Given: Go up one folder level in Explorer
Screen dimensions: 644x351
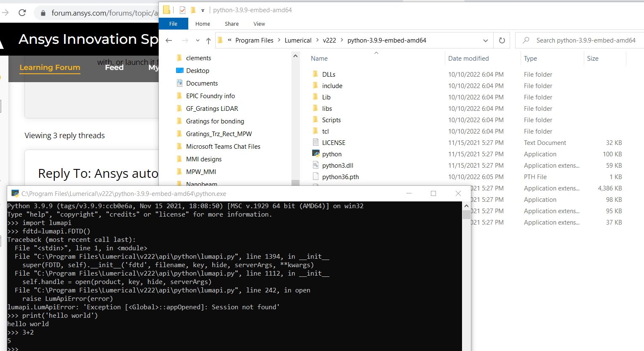Looking at the screenshot, I should [208, 40].
